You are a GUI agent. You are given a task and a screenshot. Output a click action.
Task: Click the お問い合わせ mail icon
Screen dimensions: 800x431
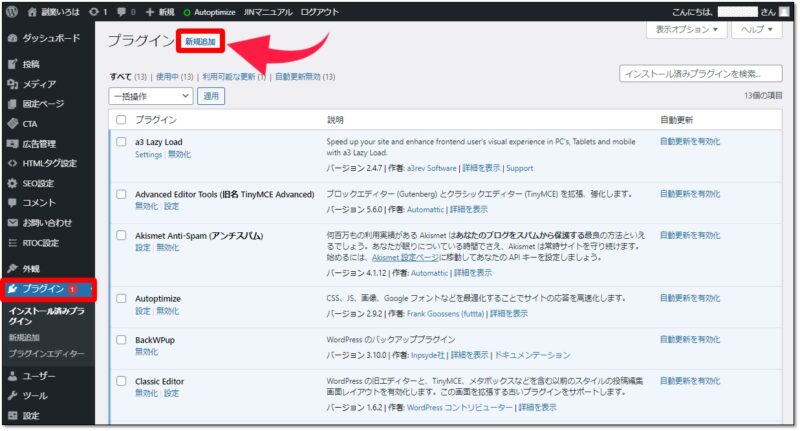tap(13, 223)
